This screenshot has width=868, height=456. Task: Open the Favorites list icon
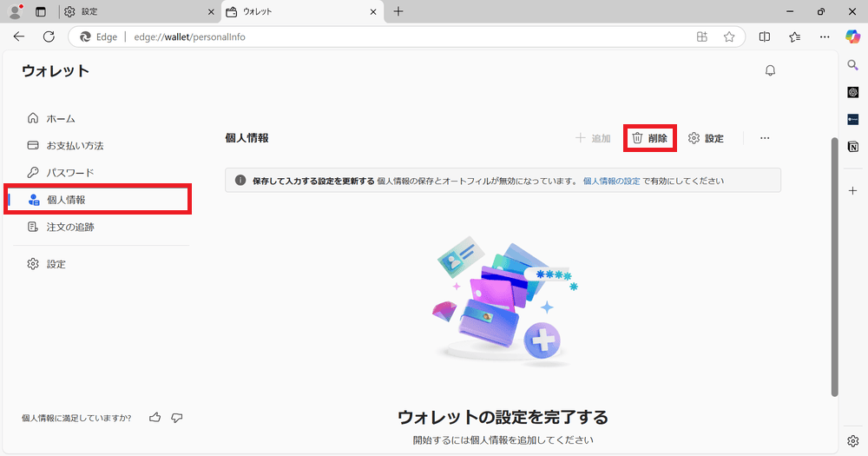[x=795, y=36]
